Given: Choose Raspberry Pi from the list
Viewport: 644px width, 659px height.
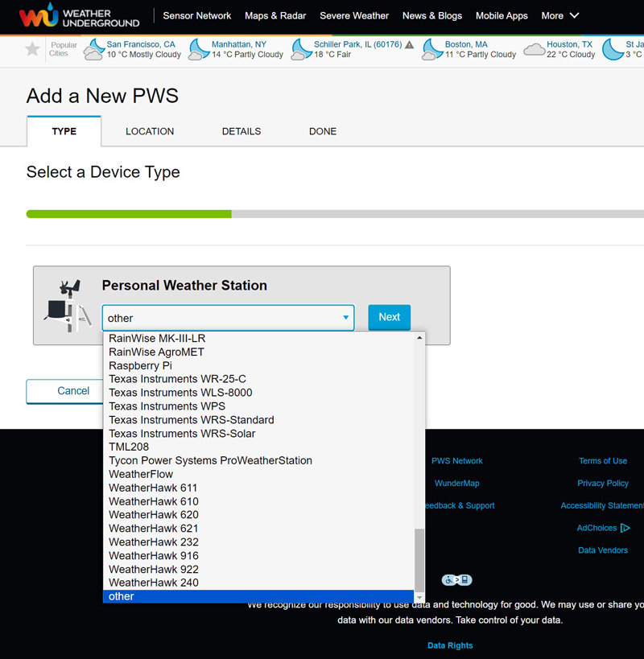Looking at the screenshot, I should pyautogui.click(x=258, y=365).
